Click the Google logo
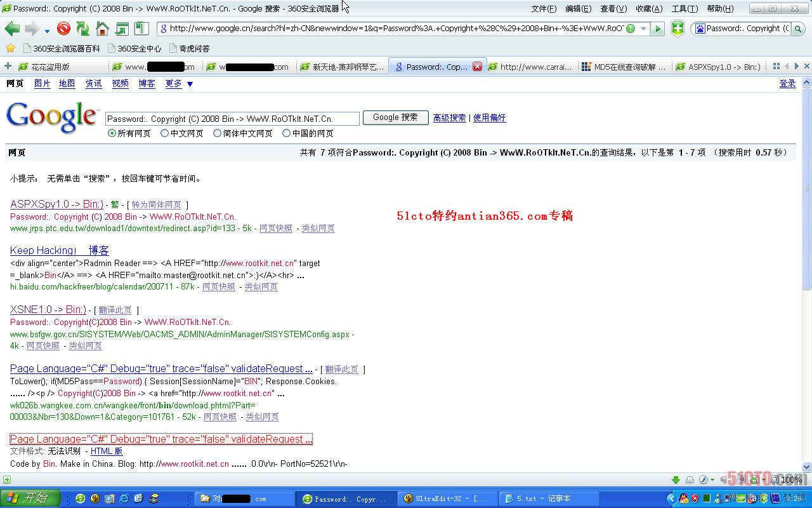This screenshot has width=812, height=508. [x=52, y=117]
